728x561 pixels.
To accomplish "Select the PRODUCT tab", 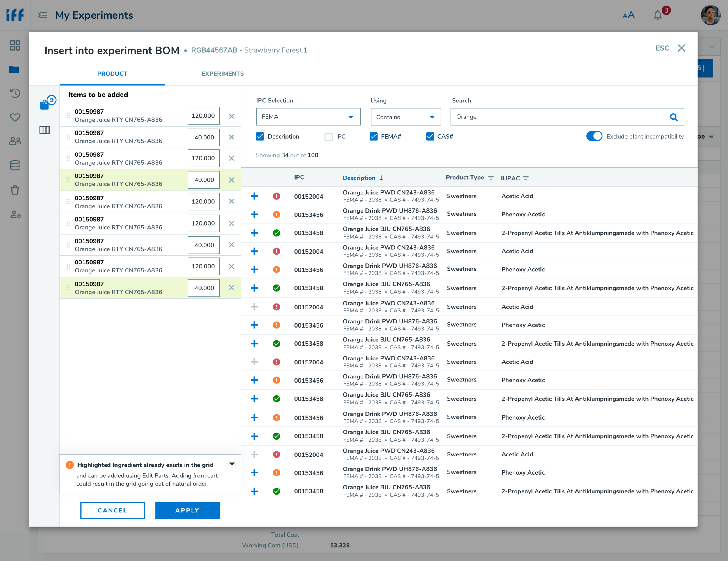I will point(112,74).
